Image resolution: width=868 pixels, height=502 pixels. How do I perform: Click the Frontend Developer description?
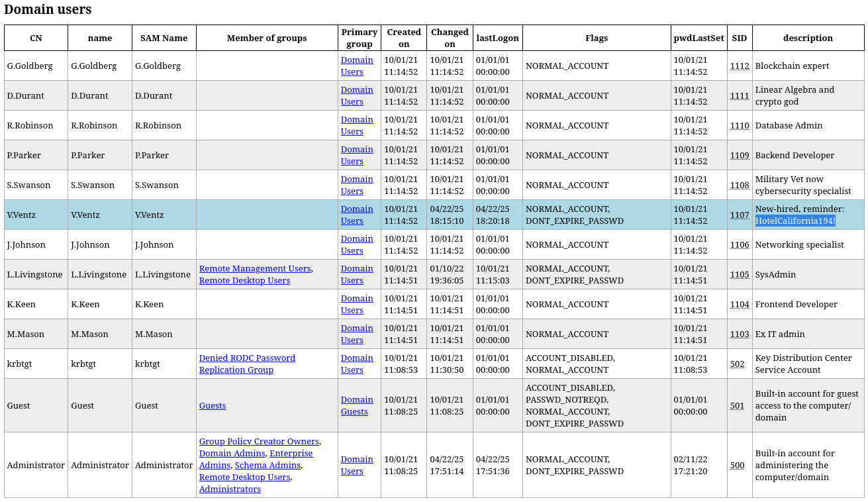pos(796,304)
